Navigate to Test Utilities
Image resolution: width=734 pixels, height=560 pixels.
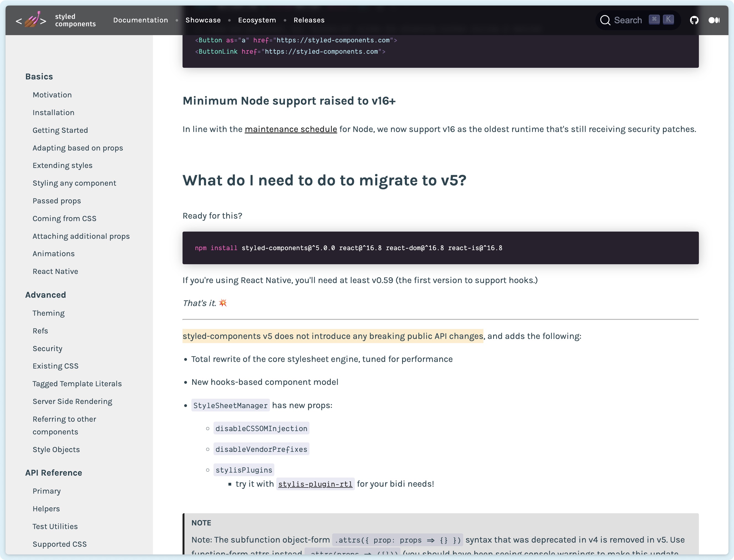(x=55, y=527)
